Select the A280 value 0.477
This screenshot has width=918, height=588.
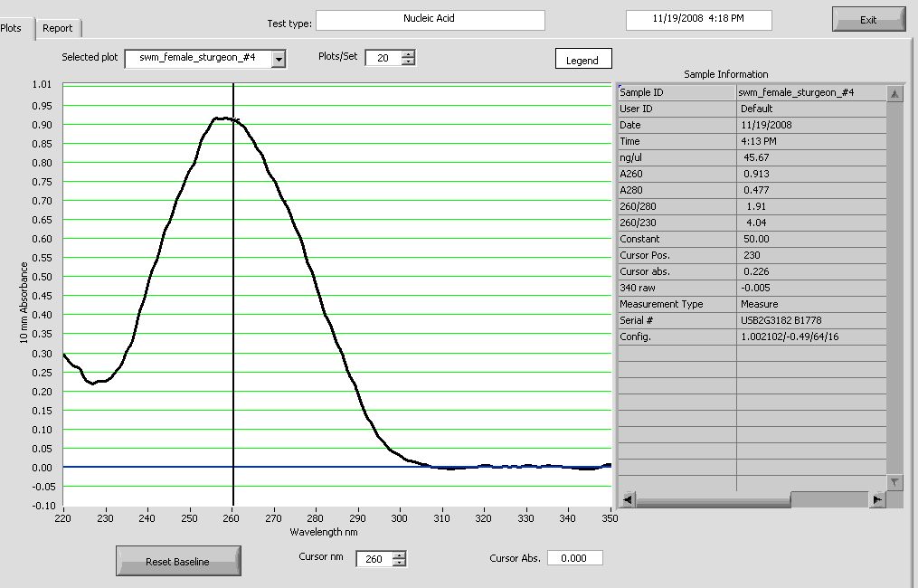click(x=756, y=190)
